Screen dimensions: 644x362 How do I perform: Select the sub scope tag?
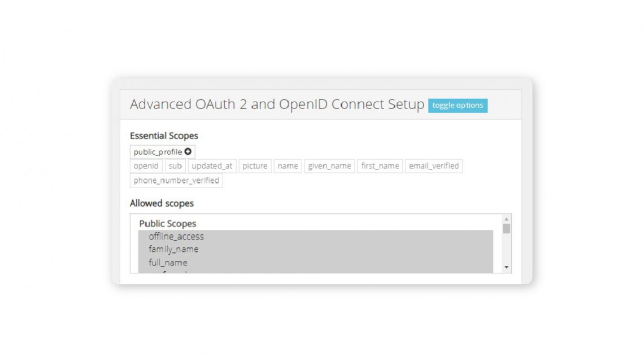click(175, 166)
